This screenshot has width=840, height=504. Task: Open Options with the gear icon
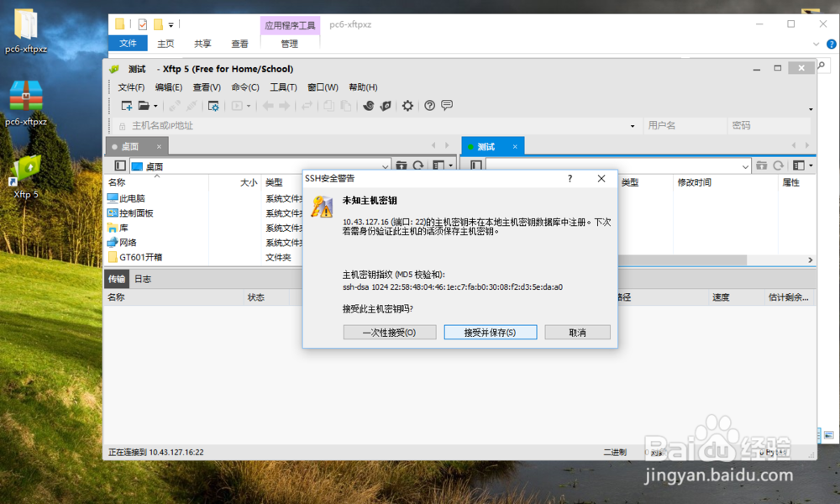click(x=407, y=106)
